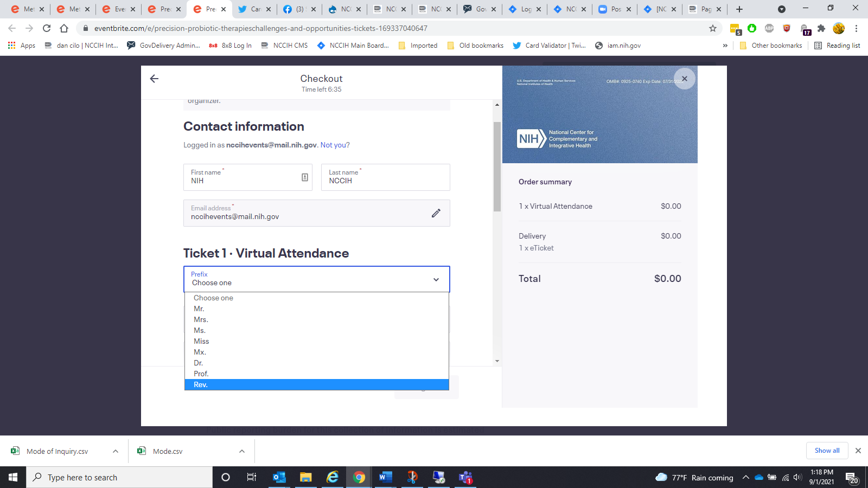868x488 pixels.
Task: Click the Last name input field
Action: coord(385,181)
